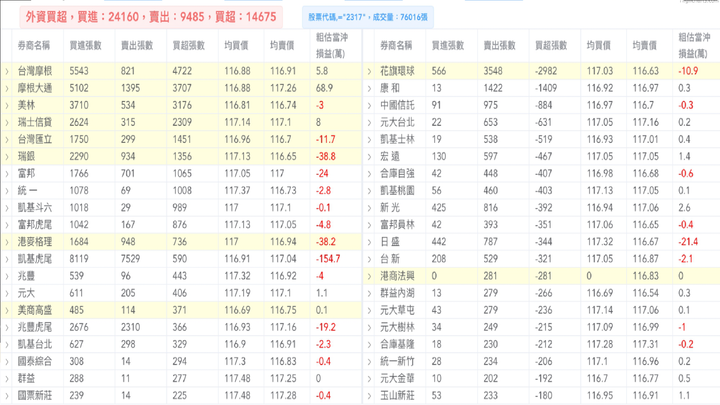Select the 凱基士林 broker name
720x405 pixels.
coord(397,139)
